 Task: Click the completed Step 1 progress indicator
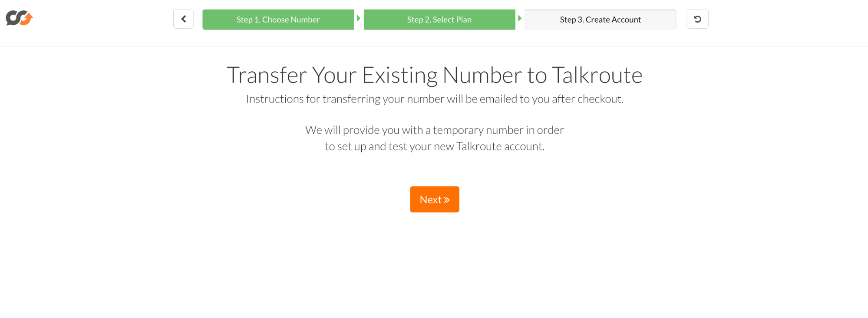tap(278, 19)
